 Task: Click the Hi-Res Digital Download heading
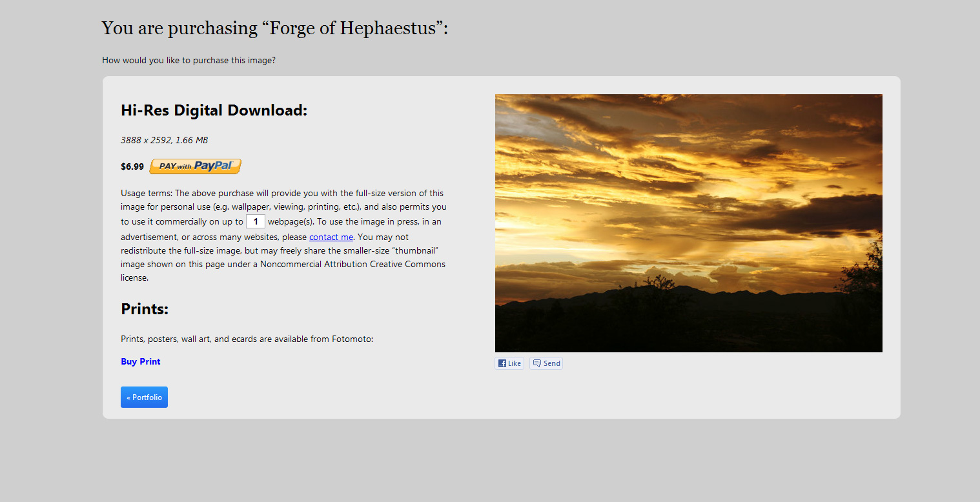tap(214, 110)
